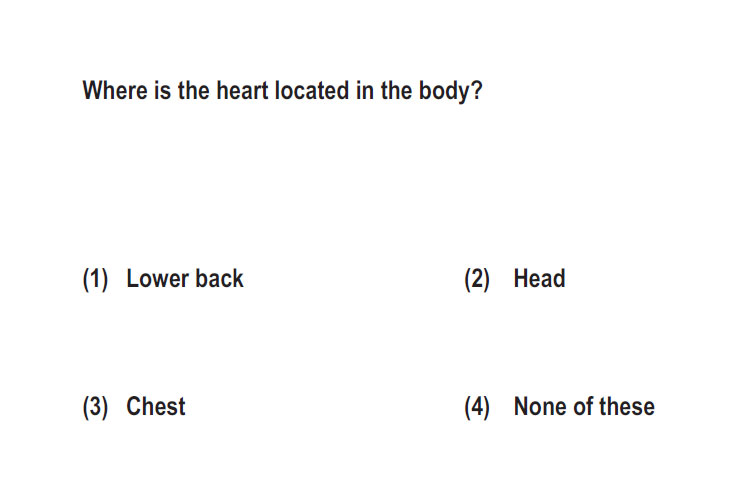
Task: Click the word "in" in the question
Action: 365,90
